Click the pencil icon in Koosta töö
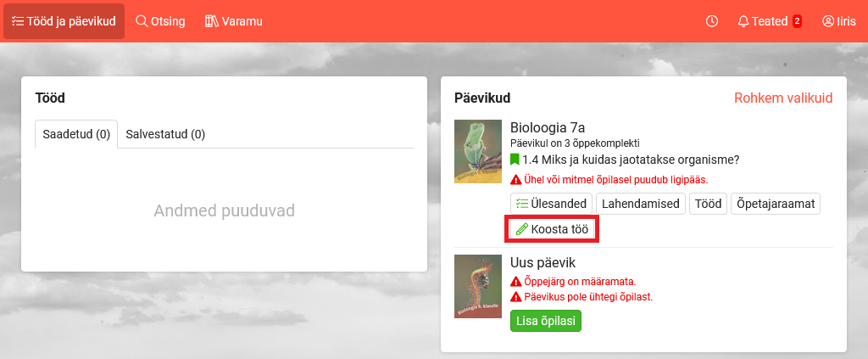The height and width of the screenshot is (359, 868). [x=521, y=229]
